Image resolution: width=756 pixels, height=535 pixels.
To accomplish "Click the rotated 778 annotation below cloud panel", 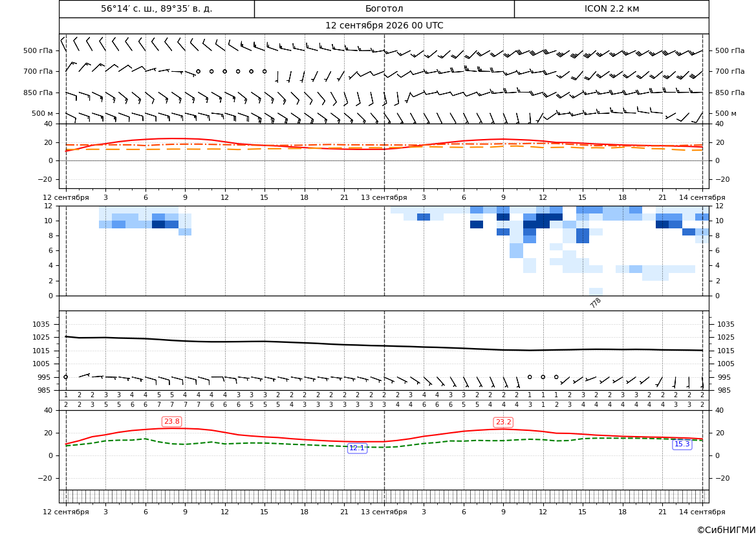I will (x=596, y=303).
